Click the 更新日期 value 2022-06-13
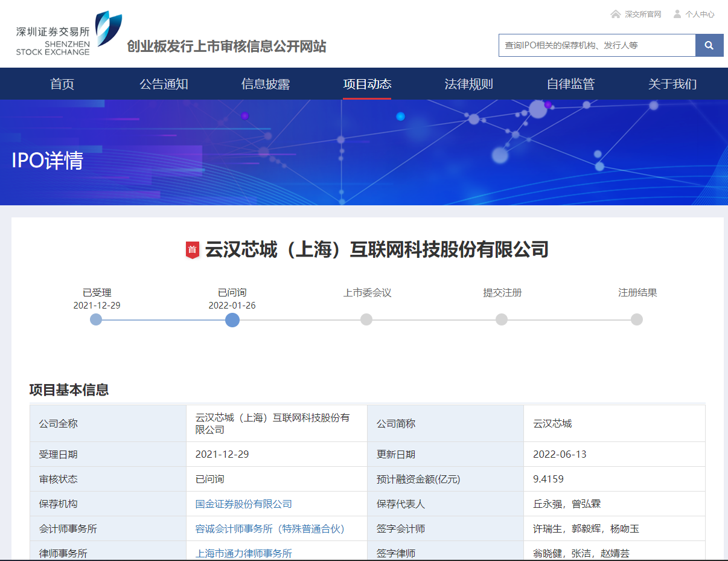Screen dimensions: 728x561 (560, 454)
